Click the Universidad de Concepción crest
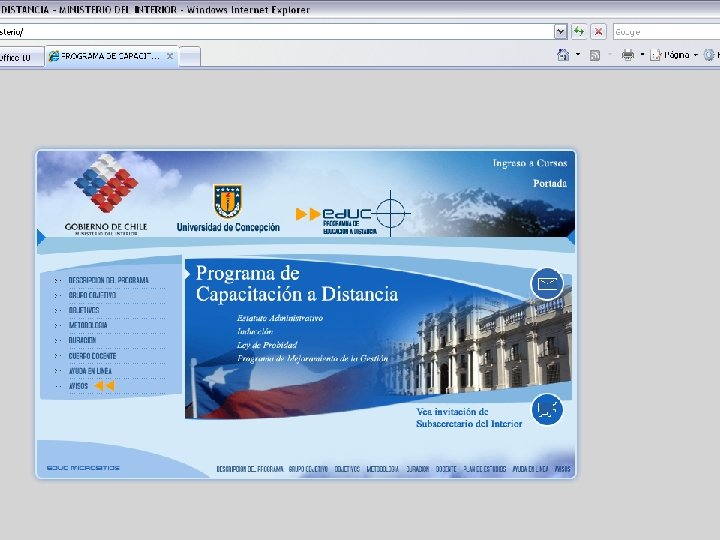Viewport: 720px width, 540px height. click(x=228, y=202)
